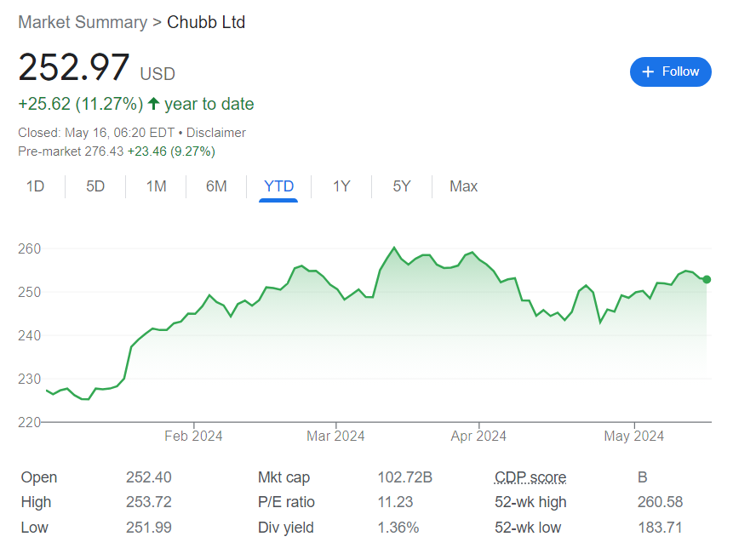Select the 1M range tab
756x548 pixels.
click(156, 186)
